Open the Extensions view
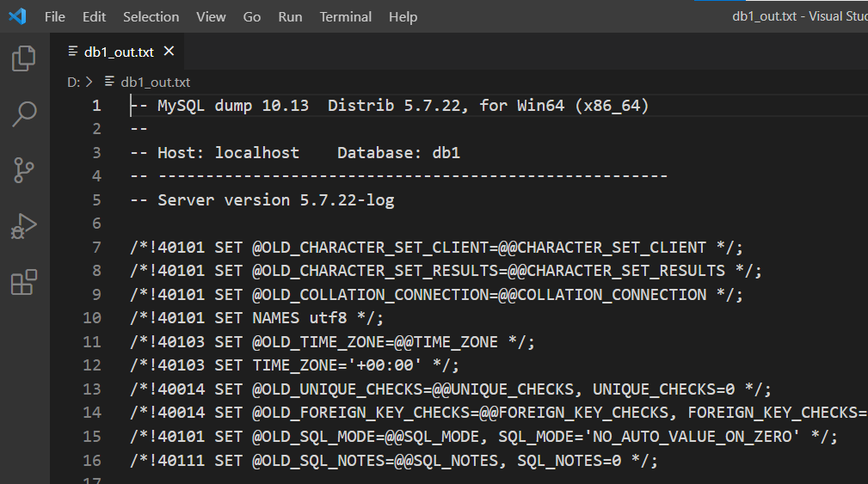This screenshot has width=868, height=484. click(24, 283)
